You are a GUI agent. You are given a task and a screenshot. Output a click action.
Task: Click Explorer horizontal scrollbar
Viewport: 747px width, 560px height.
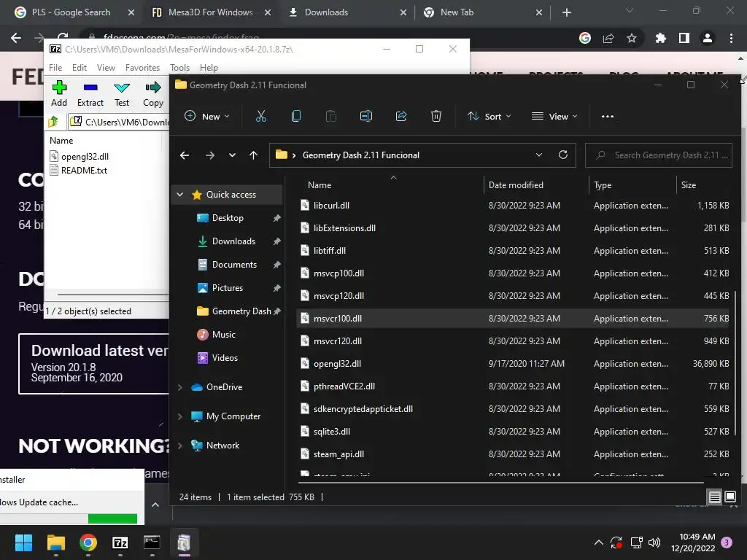click(x=500, y=483)
